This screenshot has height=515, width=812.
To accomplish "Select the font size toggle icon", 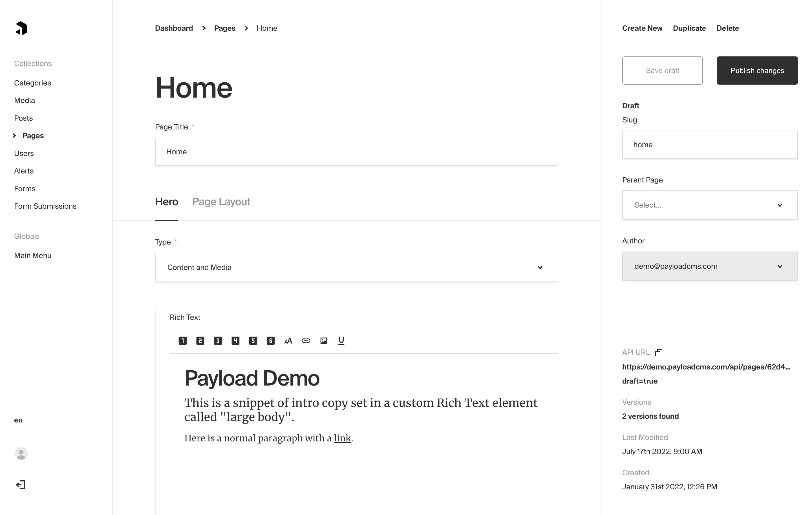I will (x=288, y=340).
